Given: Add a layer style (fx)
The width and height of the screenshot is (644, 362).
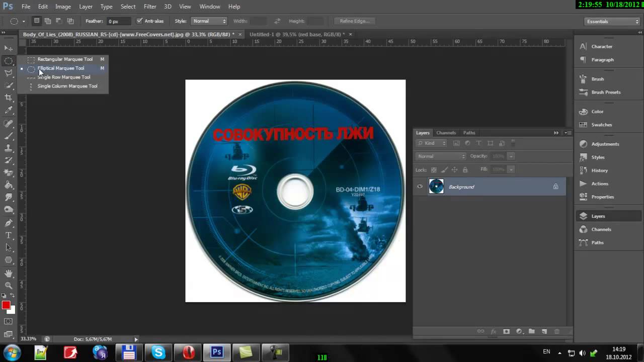Looking at the screenshot, I should pyautogui.click(x=494, y=331).
